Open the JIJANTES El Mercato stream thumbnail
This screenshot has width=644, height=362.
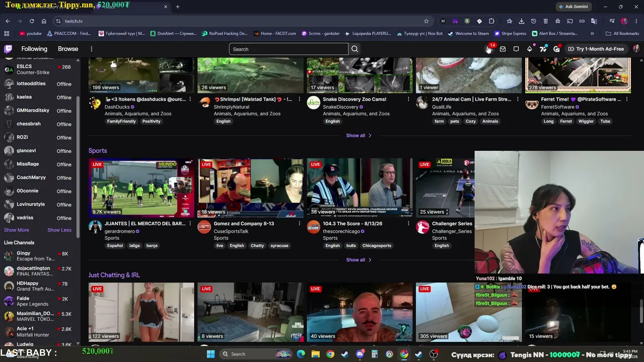pos(141,188)
